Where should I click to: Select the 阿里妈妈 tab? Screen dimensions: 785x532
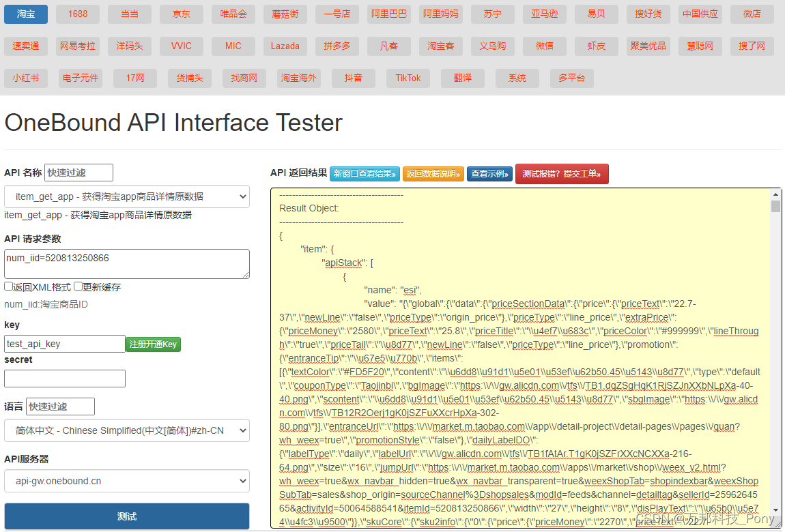tap(440, 14)
